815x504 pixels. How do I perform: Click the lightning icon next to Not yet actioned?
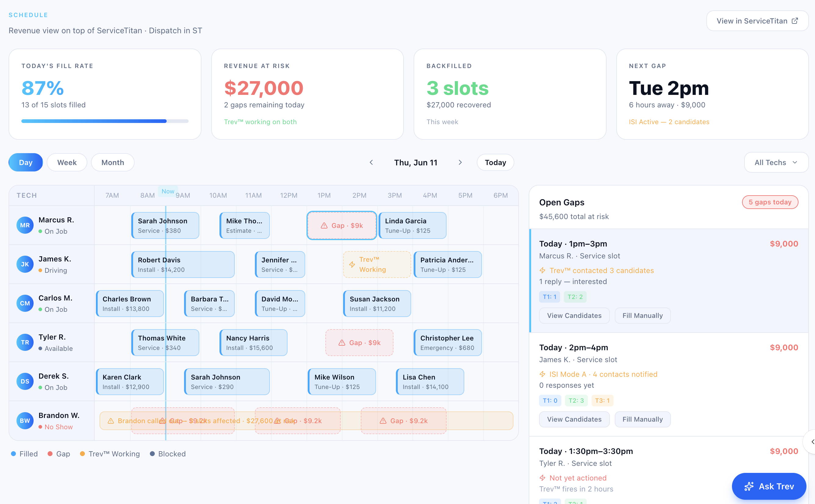click(x=542, y=478)
